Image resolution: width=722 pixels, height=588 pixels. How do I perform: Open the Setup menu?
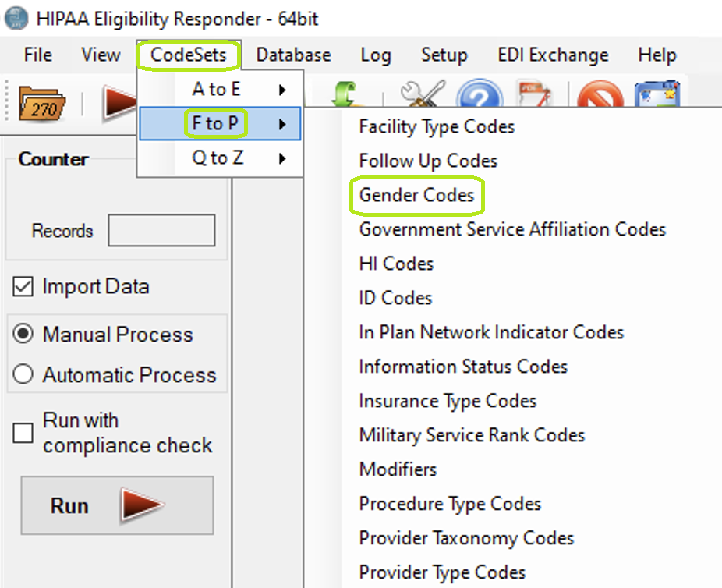pyautogui.click(x=444, y=55)
